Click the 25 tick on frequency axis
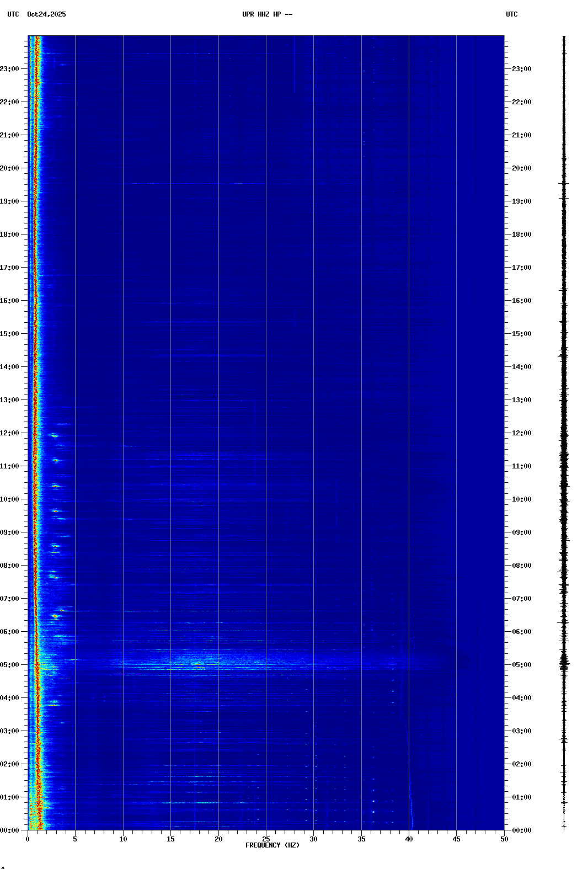588x874 pixels. point(266,839)
